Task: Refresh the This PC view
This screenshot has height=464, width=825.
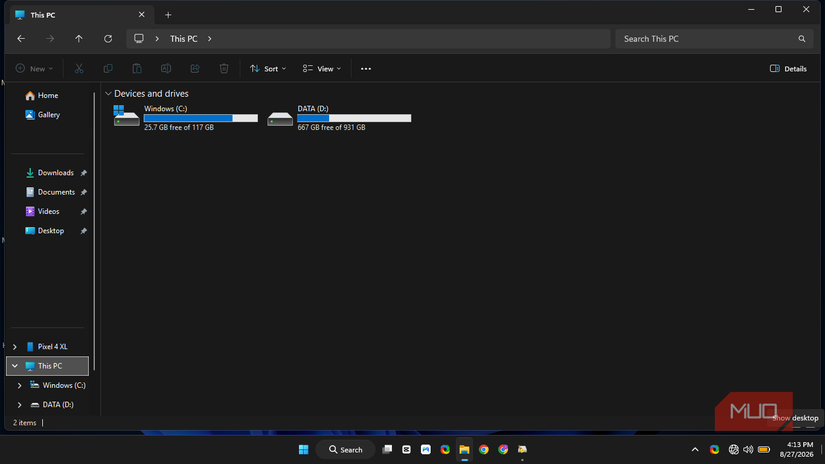Action: (x=108, y=38)
